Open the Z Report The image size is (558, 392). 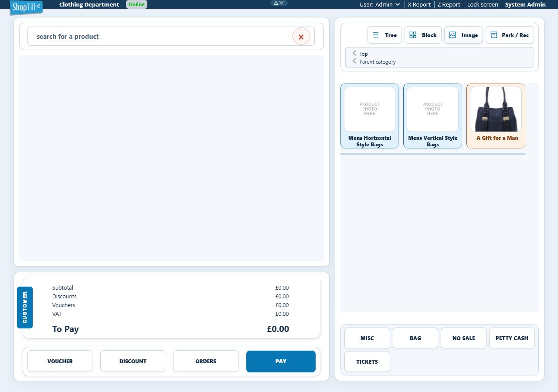(449, 4)
